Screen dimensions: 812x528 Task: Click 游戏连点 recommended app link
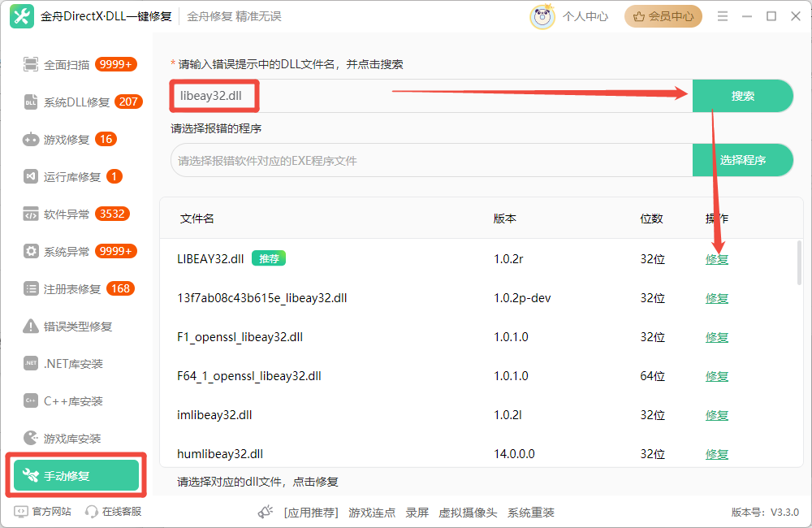point(372,513)
